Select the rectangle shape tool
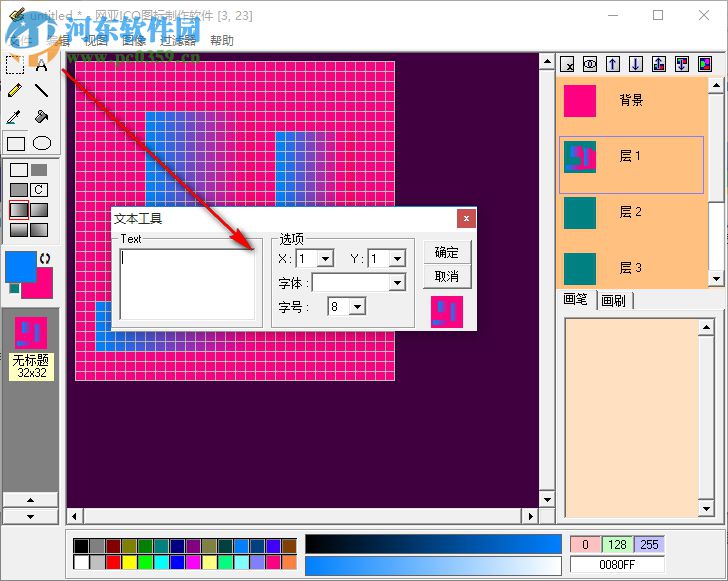This screenshot has width=728, height=581. coord(16,144)
